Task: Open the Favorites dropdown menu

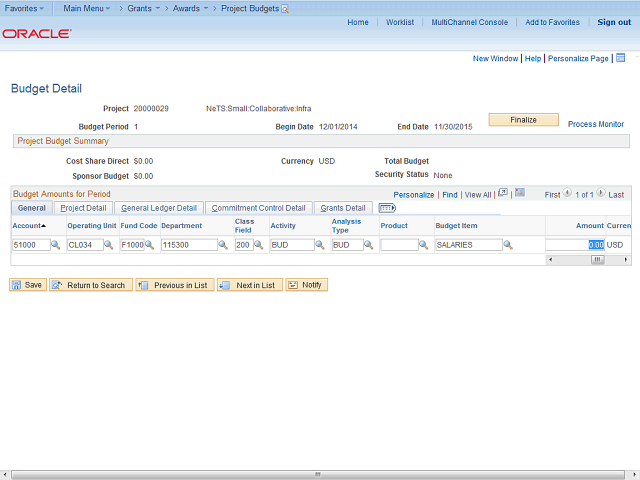Action: tap(23, 8)
